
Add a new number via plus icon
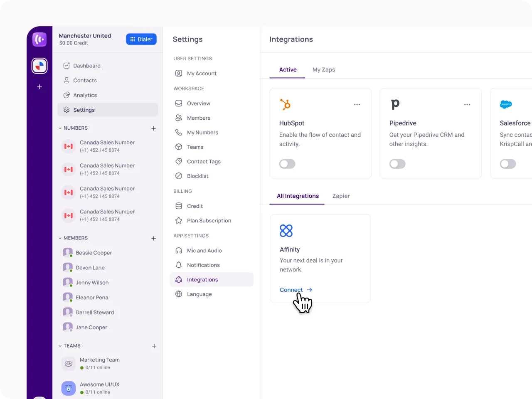154,128
